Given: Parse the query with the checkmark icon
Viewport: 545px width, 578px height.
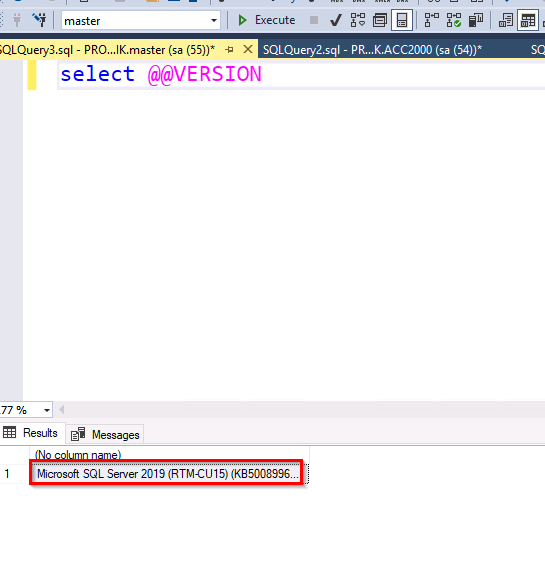Looking at the screenshot, I should (335, 20).
